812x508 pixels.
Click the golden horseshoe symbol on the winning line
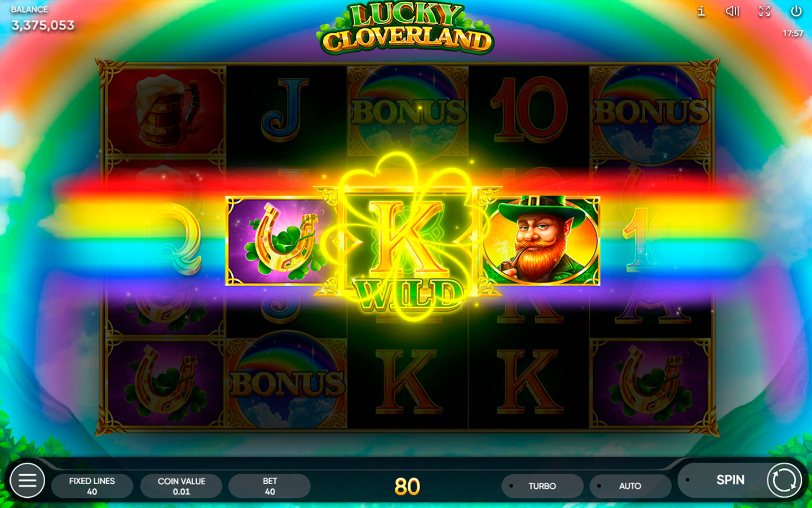coord(284,240)
